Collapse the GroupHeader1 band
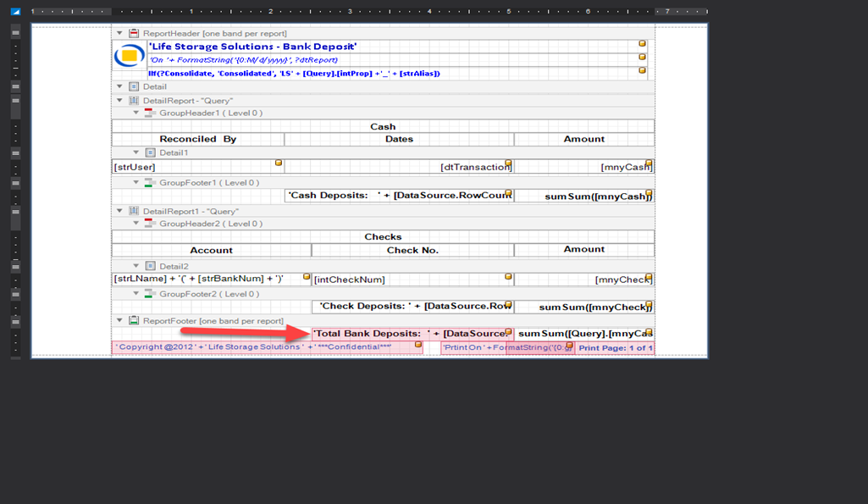The height and width of the screenshot is (504, 868). click(135, 113)
